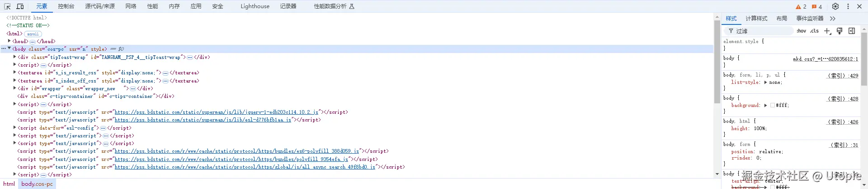
Task: Open DevTools settings gear
Action: tap(835, 6)
